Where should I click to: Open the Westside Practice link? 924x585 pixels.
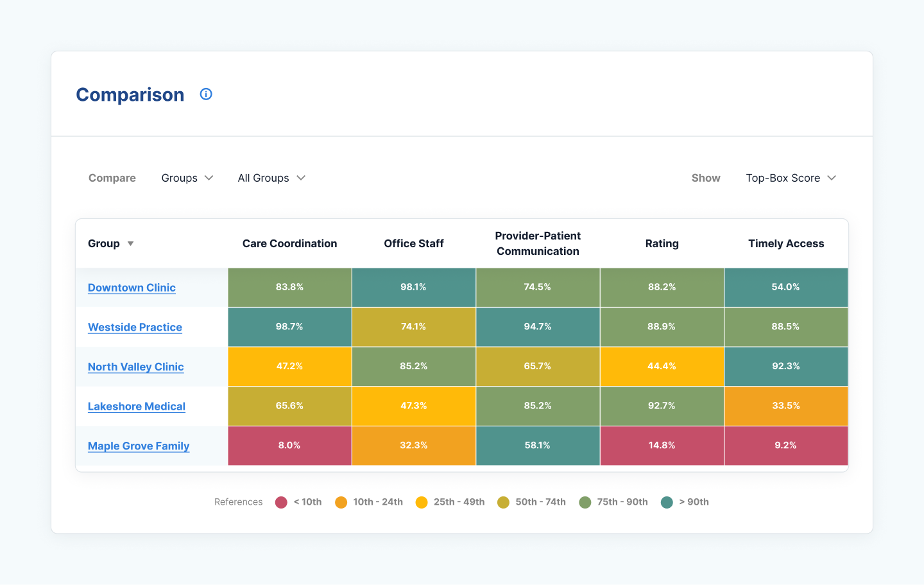point(135,327)
